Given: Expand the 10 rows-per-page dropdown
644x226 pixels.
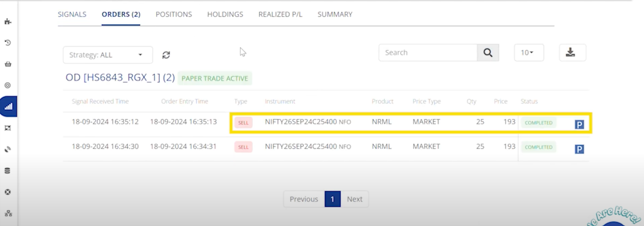Looking at the screenshot, I should click(x=528, y=53).
